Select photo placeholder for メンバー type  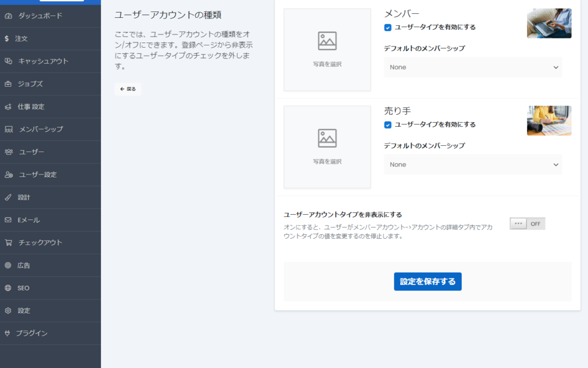[327, 49]
